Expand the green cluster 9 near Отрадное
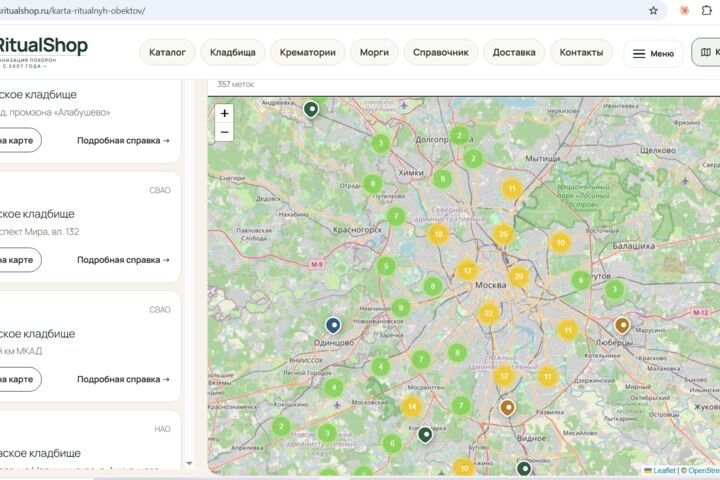The image size is (720, 480). tap(373, 184)
